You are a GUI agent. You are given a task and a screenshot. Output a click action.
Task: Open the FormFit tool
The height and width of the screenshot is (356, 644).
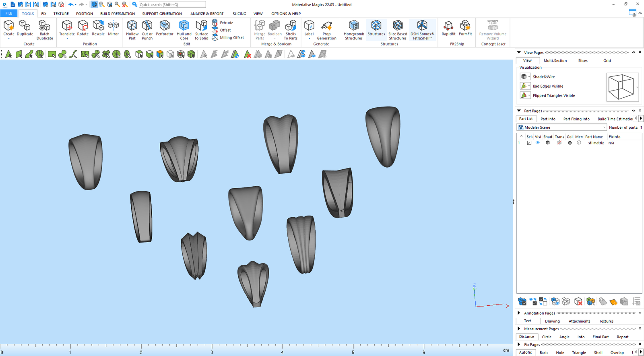[465, 28]
